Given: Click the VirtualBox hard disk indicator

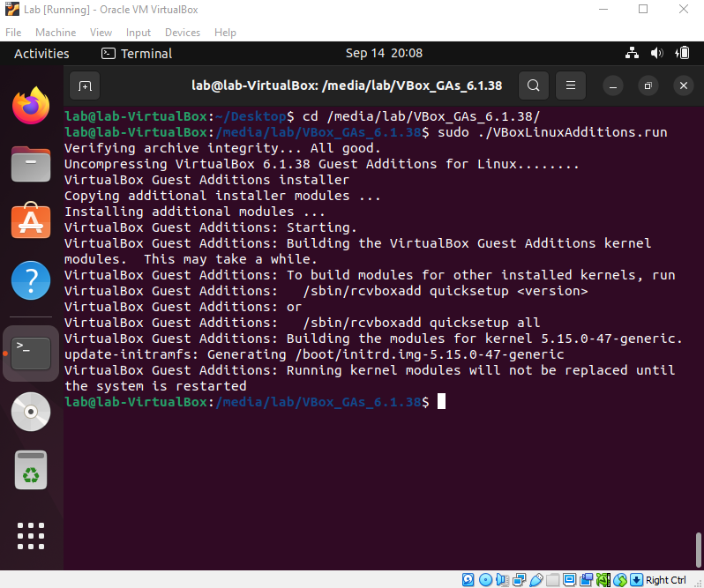Looking at the screenshot, I should (x=468, y=580).
